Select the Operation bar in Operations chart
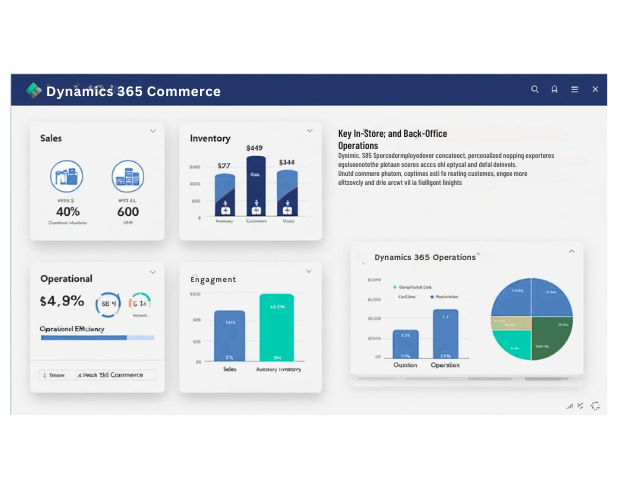The width and height of the screenshot is (617, 488). coord(445,334)
